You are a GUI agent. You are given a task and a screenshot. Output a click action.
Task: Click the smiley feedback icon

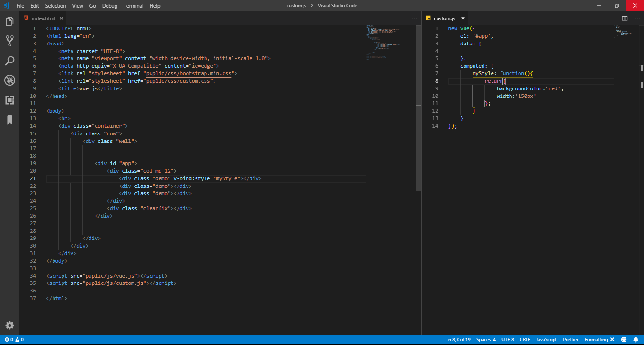pos(624,339)
